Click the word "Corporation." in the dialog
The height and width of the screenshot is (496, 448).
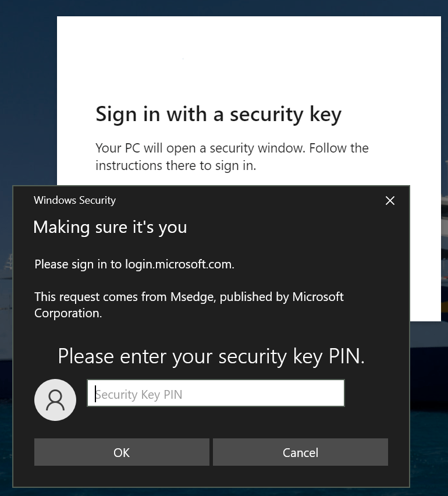[x=68, y=313]
